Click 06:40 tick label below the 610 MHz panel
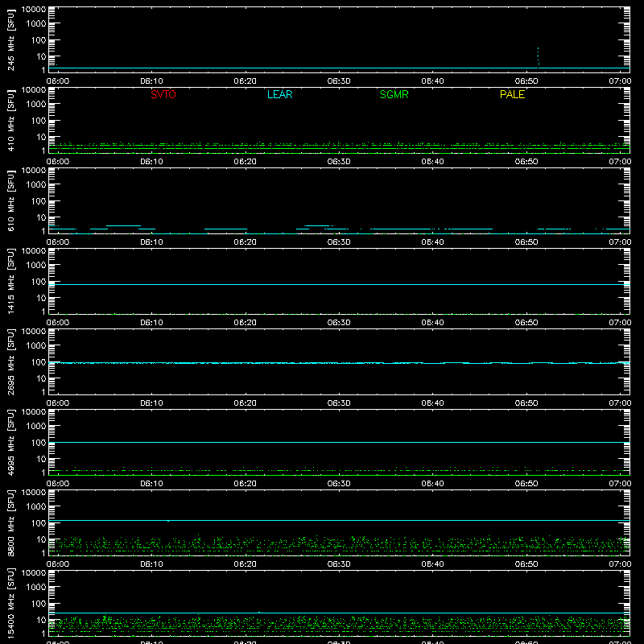644x644 pixels. (x=432, y=242)
